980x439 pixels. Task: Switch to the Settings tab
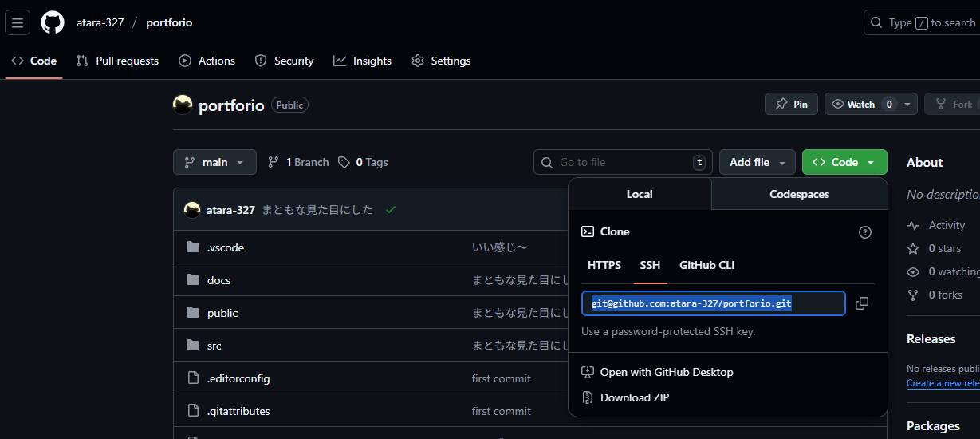click(x=442, y=61)
